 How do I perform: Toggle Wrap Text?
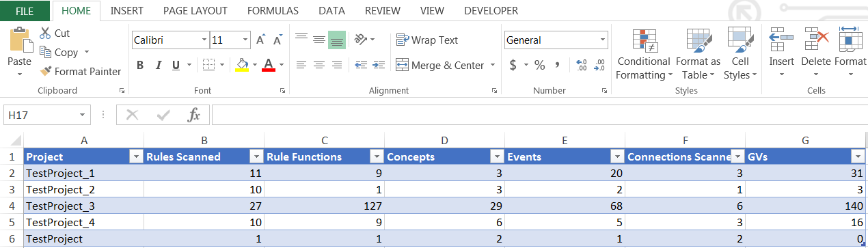coord(427,40)
